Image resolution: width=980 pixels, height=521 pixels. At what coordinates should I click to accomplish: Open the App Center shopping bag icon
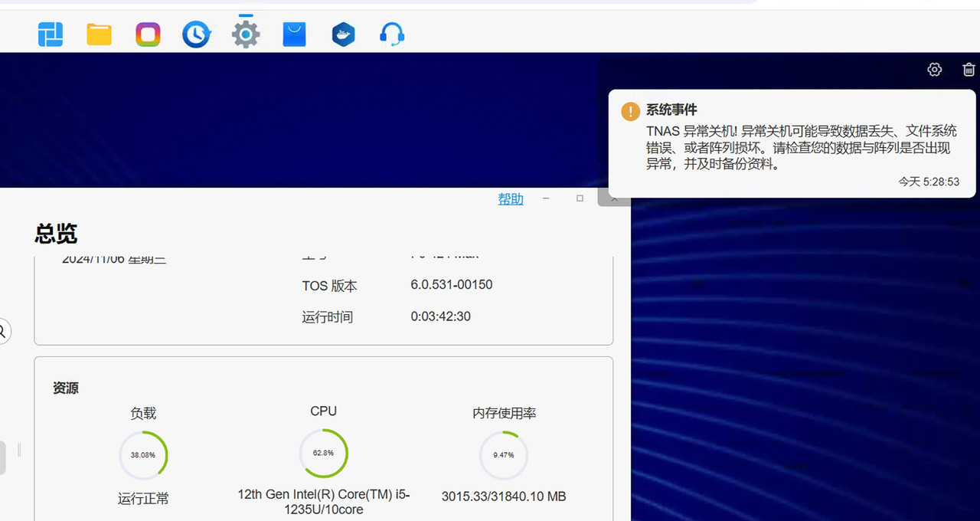point(295,34)
